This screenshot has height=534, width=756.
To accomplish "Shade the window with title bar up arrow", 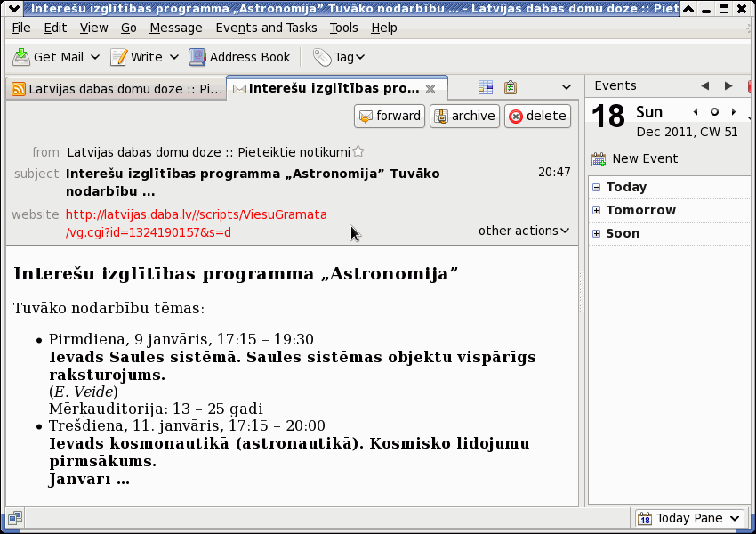I will point(688,9).
